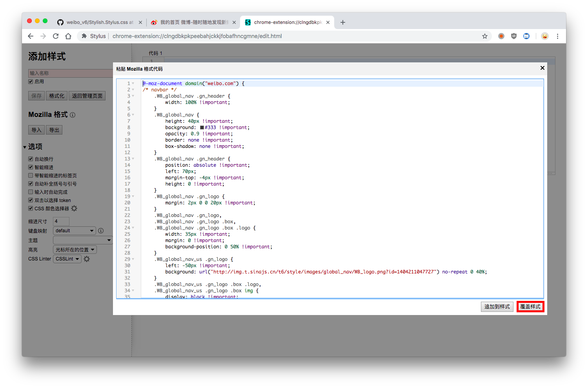588x388 pixels.
Task: Fold code at line 1 gutter arrow
Action: (133, 84)
